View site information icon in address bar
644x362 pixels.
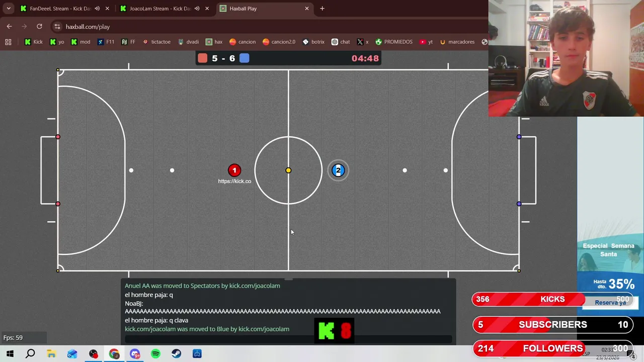(x=57, y=27)
